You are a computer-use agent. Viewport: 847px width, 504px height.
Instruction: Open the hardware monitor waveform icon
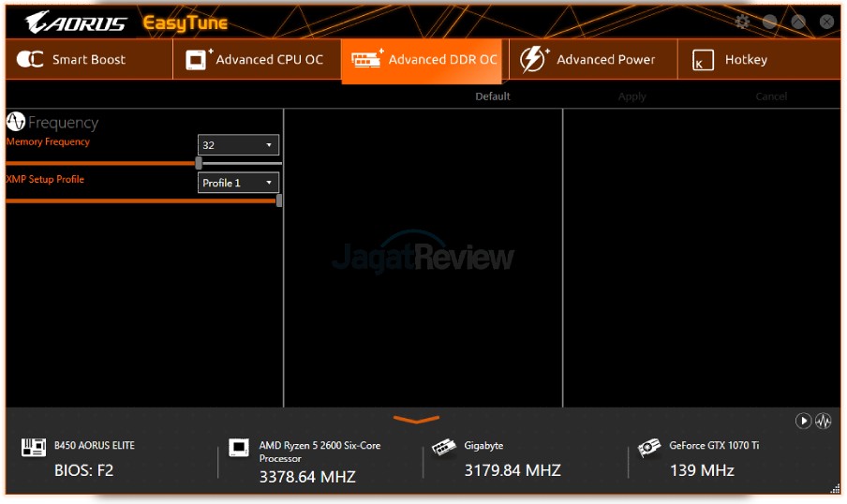[824, 421]
